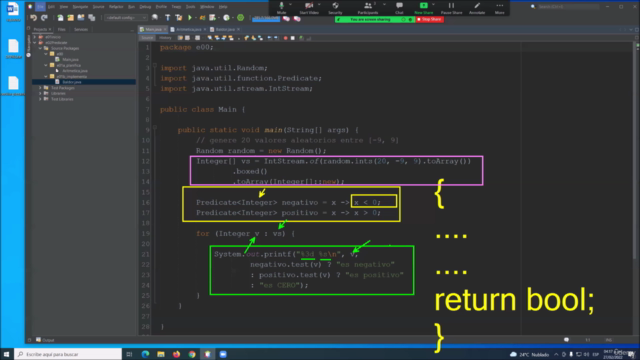Expand the e01inicio project node

click(x=35, y=37)
